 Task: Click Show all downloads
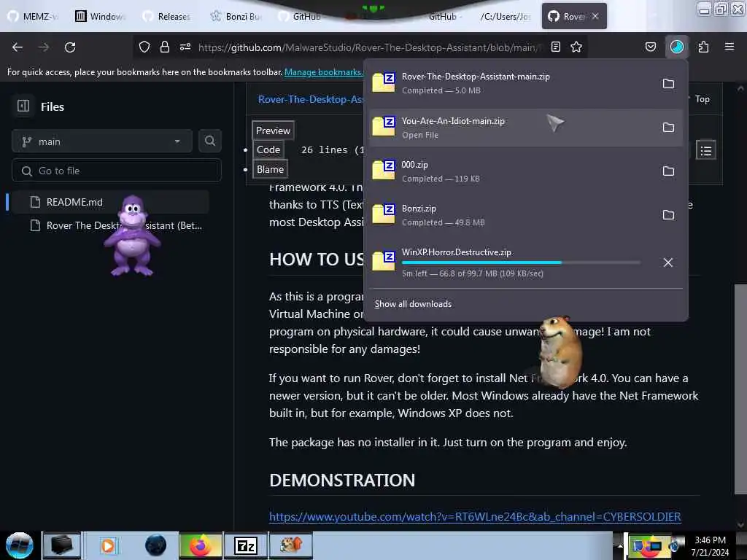[413, 304]
